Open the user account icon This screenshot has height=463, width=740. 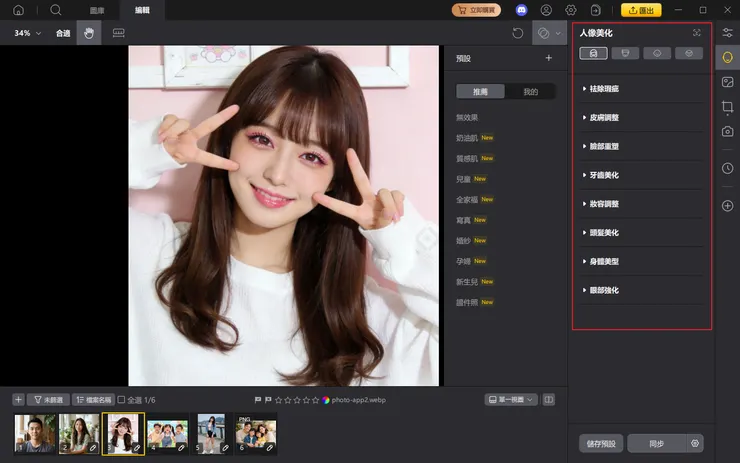[x=546, y=10]
